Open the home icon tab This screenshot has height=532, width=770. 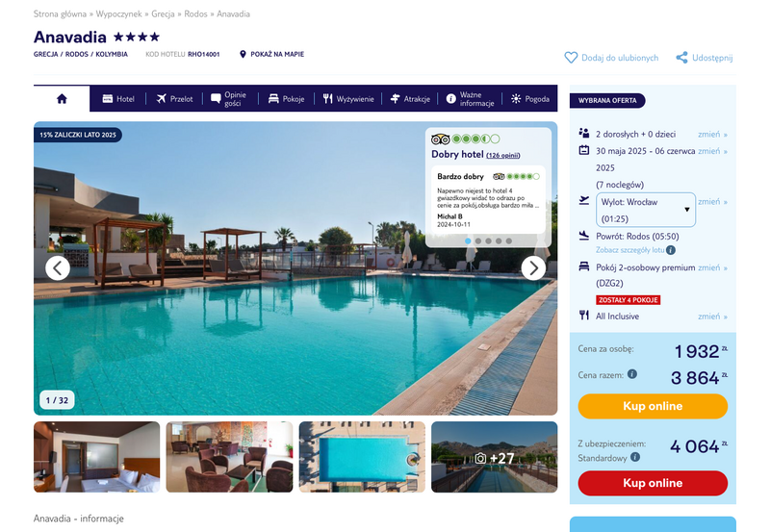point(62,99)
